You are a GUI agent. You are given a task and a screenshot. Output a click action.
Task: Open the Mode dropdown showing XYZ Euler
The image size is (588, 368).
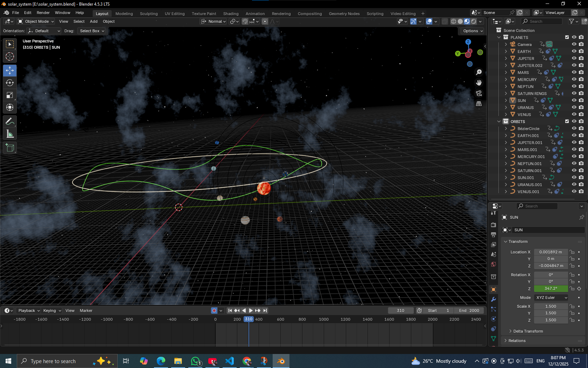pyautogui.click(x=551, y=297)
